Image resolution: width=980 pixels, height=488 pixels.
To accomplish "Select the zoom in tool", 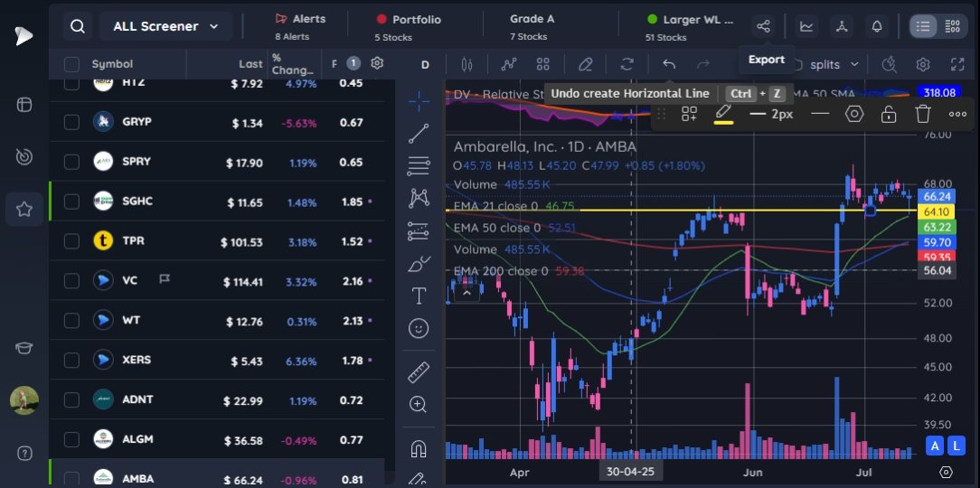I will (418, 405).
